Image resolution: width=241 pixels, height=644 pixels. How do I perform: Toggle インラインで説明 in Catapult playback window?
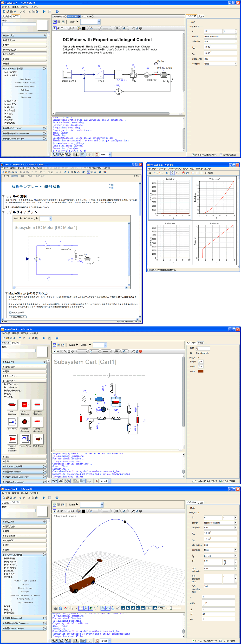(x=221, y=641)
